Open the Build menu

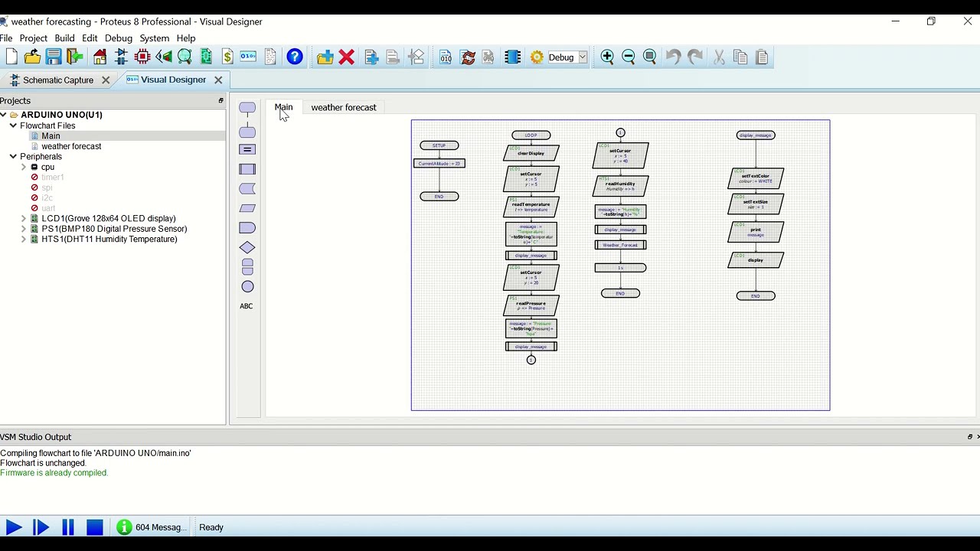point(64,38)
